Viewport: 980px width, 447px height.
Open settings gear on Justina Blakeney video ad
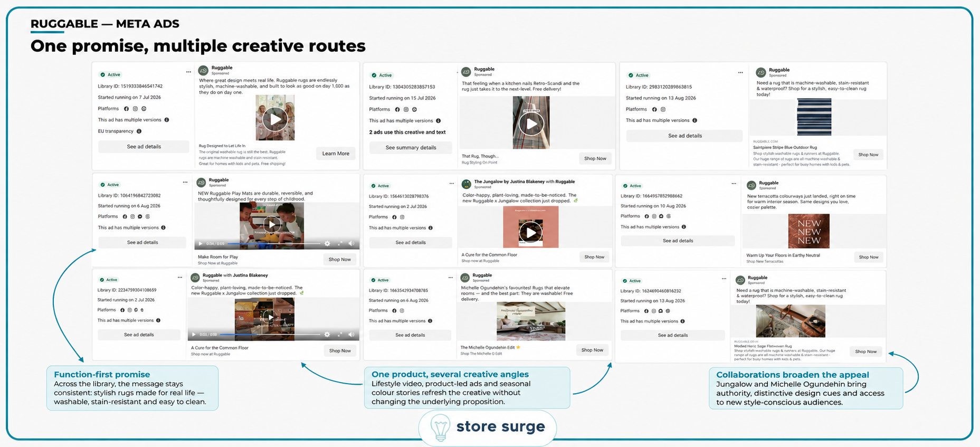327,335
